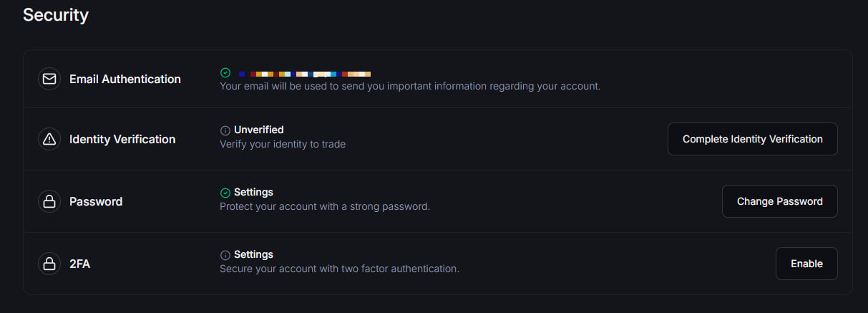Select the Email Authentication label
868x313 pixels.
[x=125, y=79]
